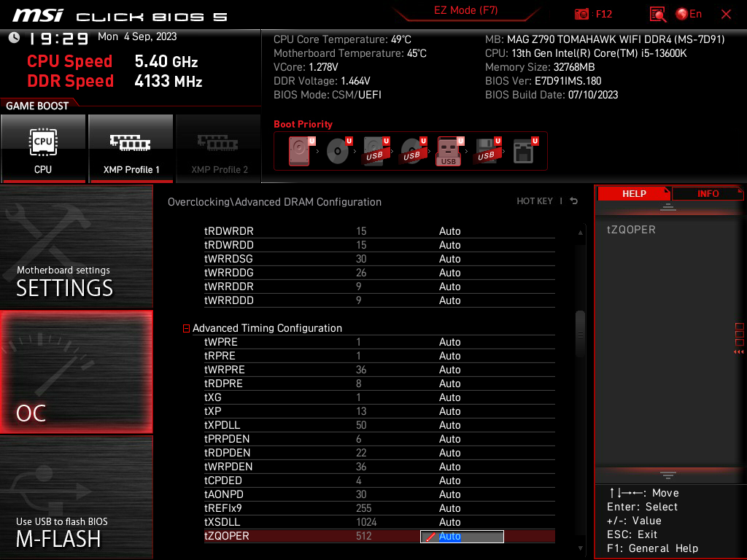Switch to the INFO tab
747x560 pixels.
point(708,194)
